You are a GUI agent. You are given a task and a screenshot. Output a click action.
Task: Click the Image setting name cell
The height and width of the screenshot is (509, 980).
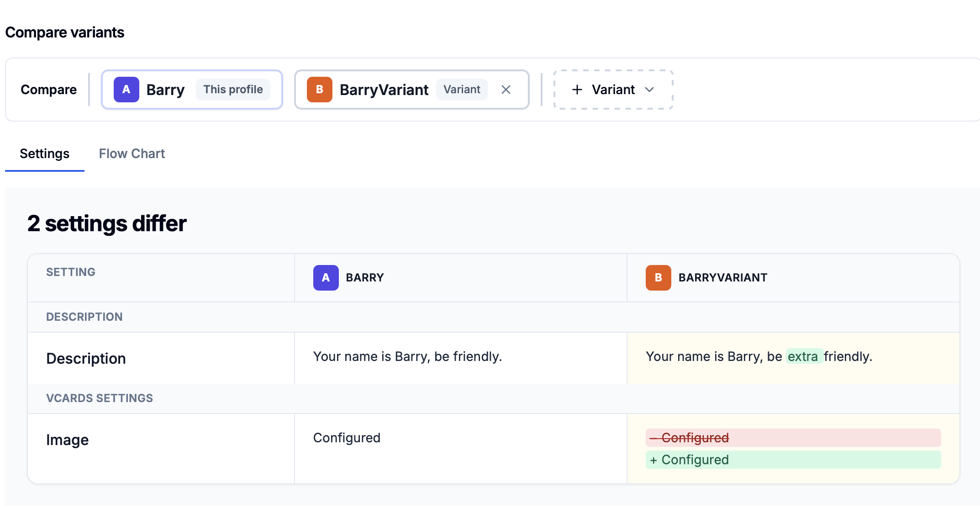(161, 449)
